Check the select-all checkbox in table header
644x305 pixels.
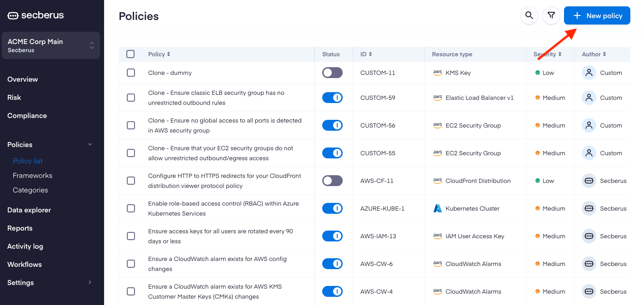tap(130, 54)
